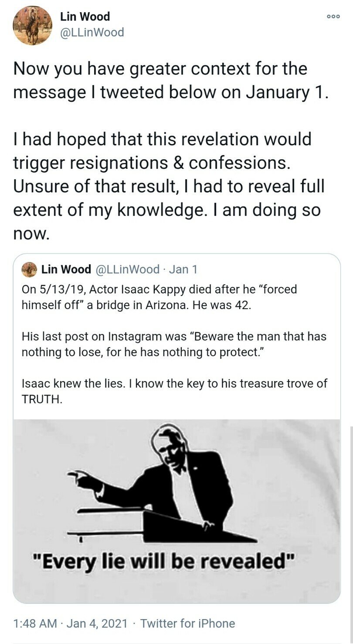Click the small avatar in quoted tweet

point(30,270)
